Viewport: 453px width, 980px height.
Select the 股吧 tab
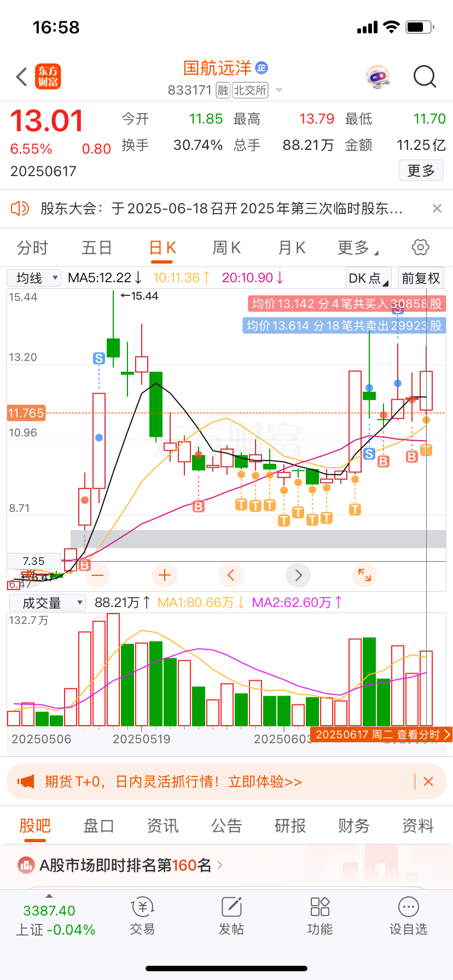pyautogui.click(x=35, y=826)
